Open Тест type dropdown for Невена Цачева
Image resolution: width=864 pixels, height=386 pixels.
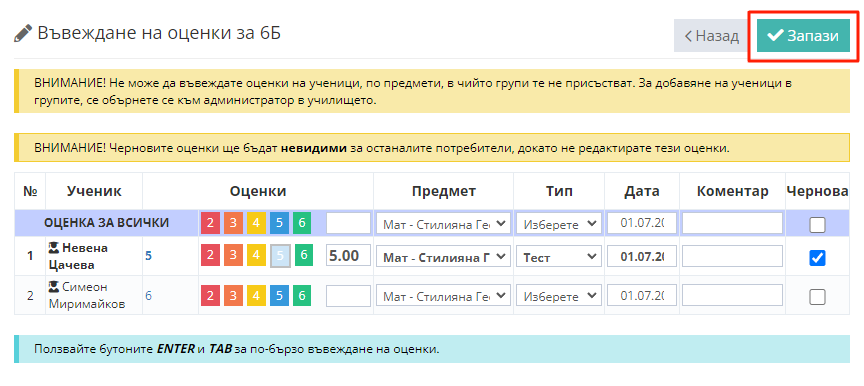pos(559,257)
